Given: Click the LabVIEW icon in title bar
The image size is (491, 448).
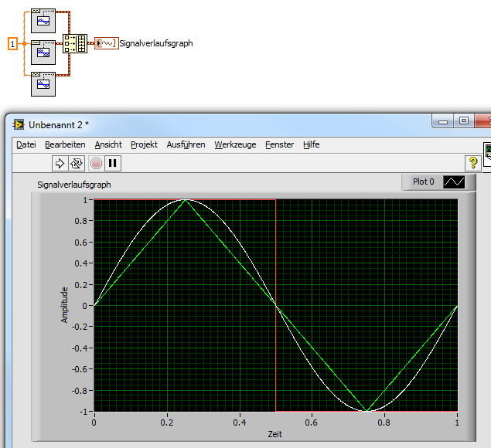Looking at the screenshot, I should point(19,124).
